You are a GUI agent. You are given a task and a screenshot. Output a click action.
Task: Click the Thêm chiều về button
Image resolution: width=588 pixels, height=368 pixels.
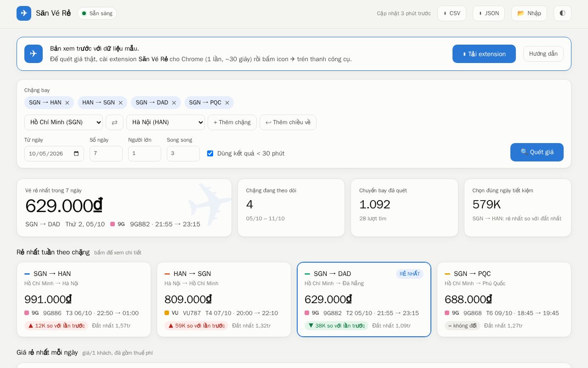288,122
